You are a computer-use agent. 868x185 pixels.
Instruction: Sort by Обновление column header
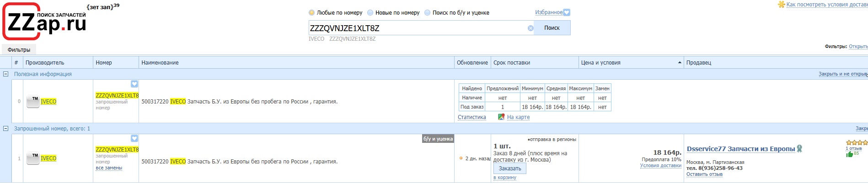[x=472, y=63]
